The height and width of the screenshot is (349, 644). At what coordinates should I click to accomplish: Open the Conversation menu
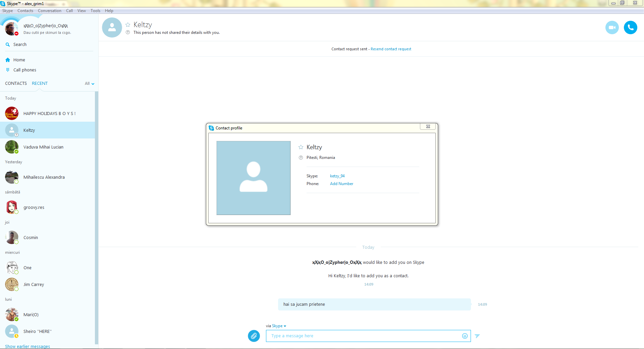point(50,11)
